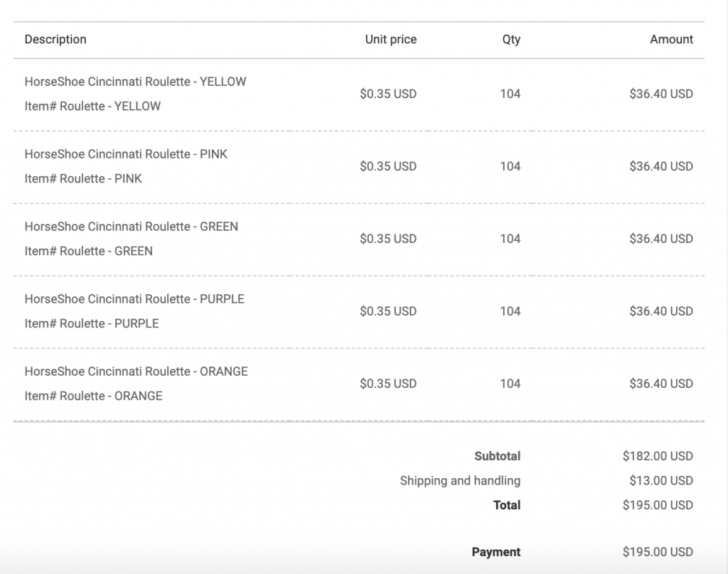This screenshot has height=574, width=728.
Task: Click the Payment $195.00 USD amount
Action: (x=658, y=552)
